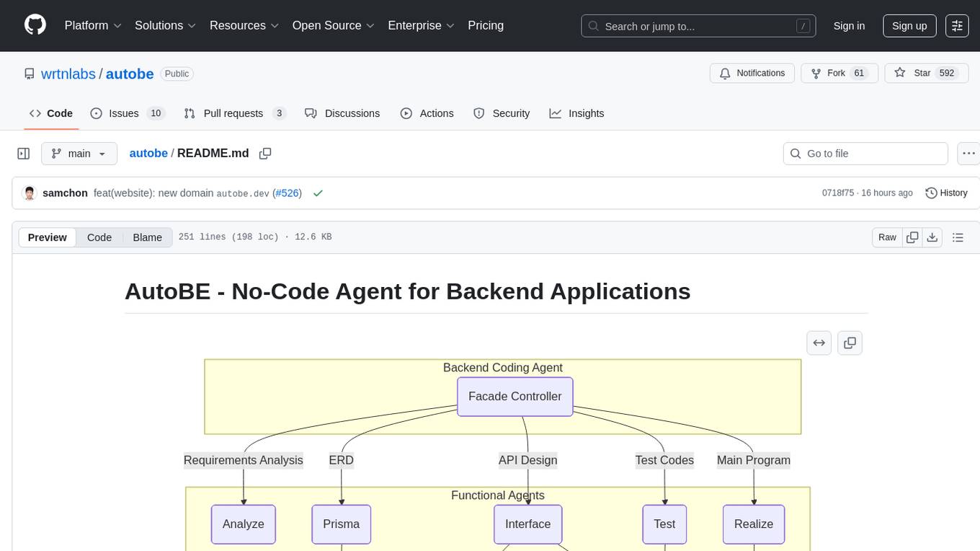Open the wrtnlabs owner link
980x551 pixels.
click(68, 74)
